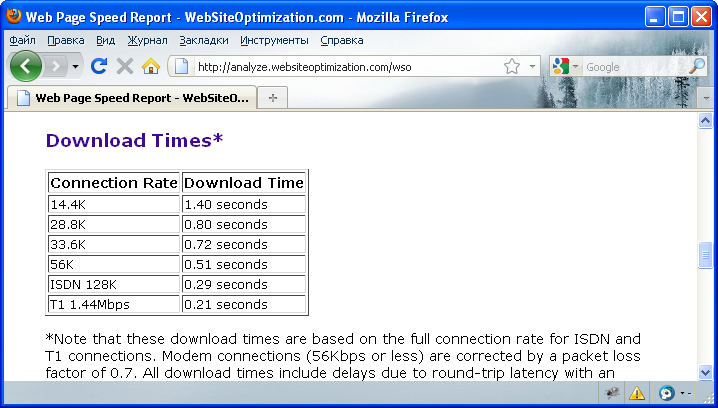Select the Web Page Speed Report tab
The image size is (718, 408).
click(x=131, y=98)
